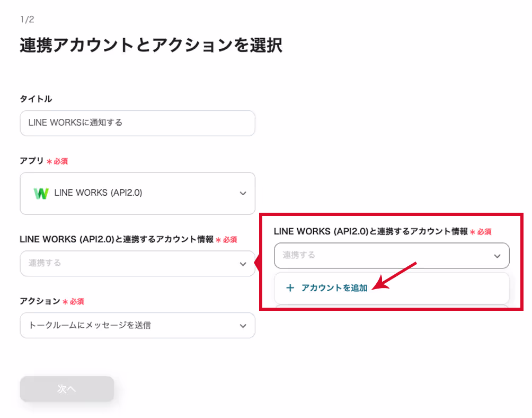532x418 pixels.
Task: Click the callout account information label
Action: tap(371, 232)
